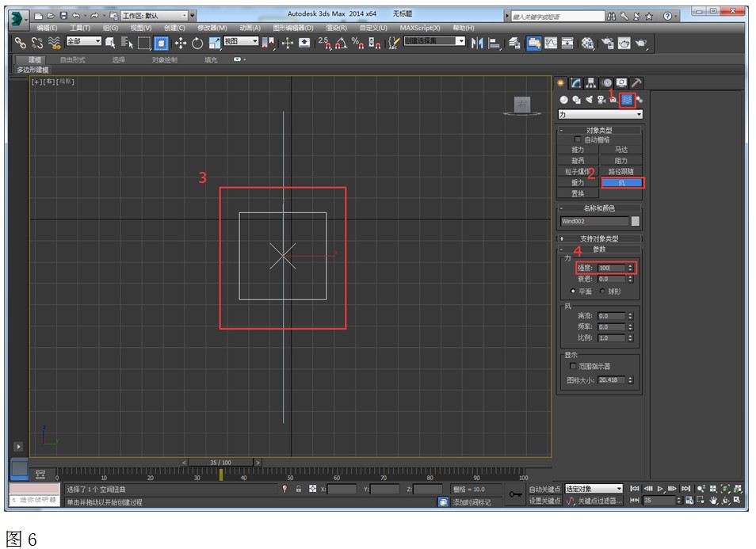Open the 渲染(R) menu
756x549 pixels.
[x=336, y=28]
